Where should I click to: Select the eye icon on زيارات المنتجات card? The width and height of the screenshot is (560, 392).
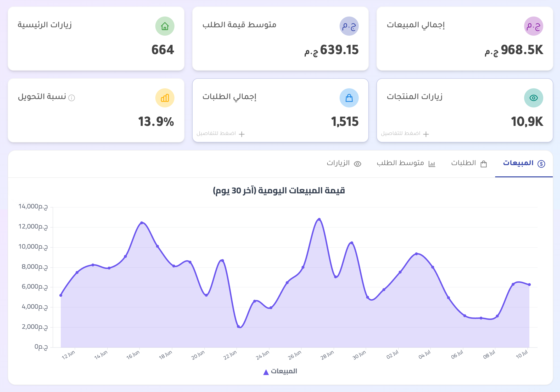point(534,98)
